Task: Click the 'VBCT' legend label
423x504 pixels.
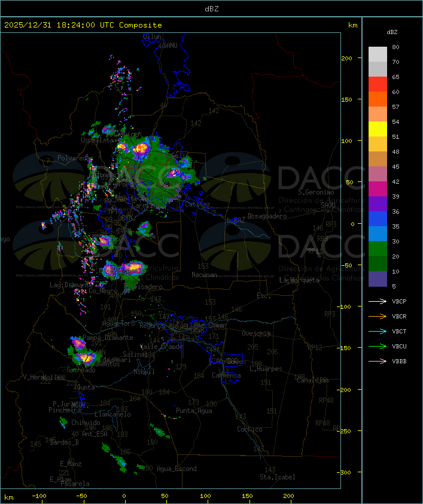Action: point(399,332)
